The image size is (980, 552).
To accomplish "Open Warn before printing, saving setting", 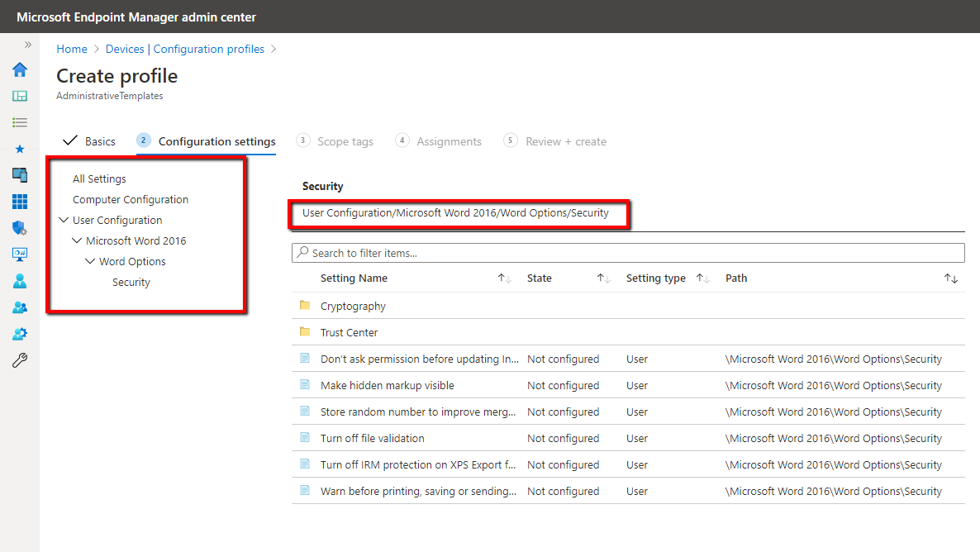I will click(x=418, y=492).
